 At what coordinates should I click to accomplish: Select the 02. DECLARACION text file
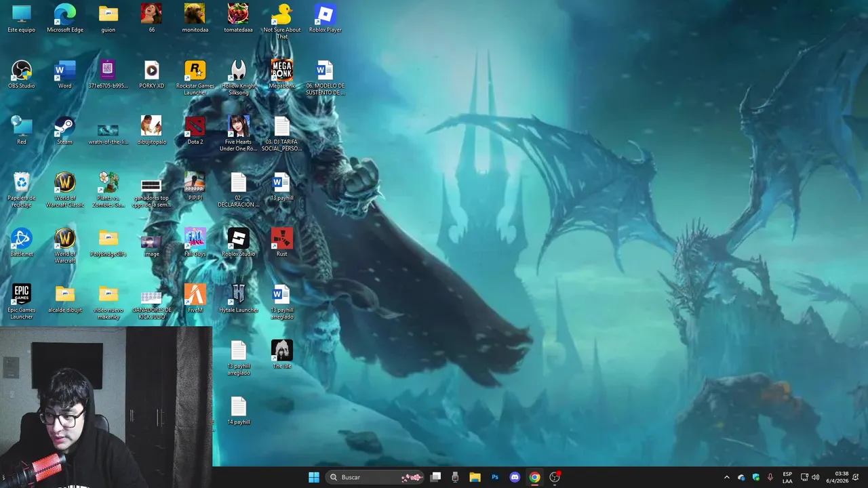point(239,190)
